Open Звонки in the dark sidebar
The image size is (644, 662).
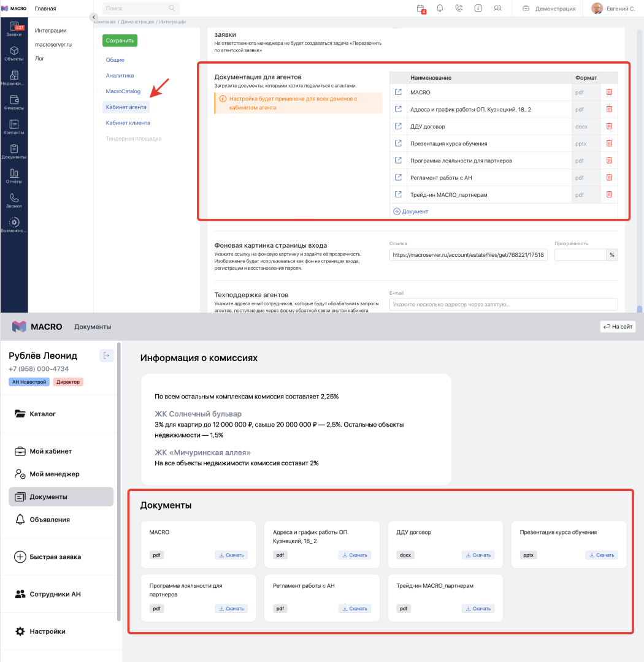(x=14, y=200)
